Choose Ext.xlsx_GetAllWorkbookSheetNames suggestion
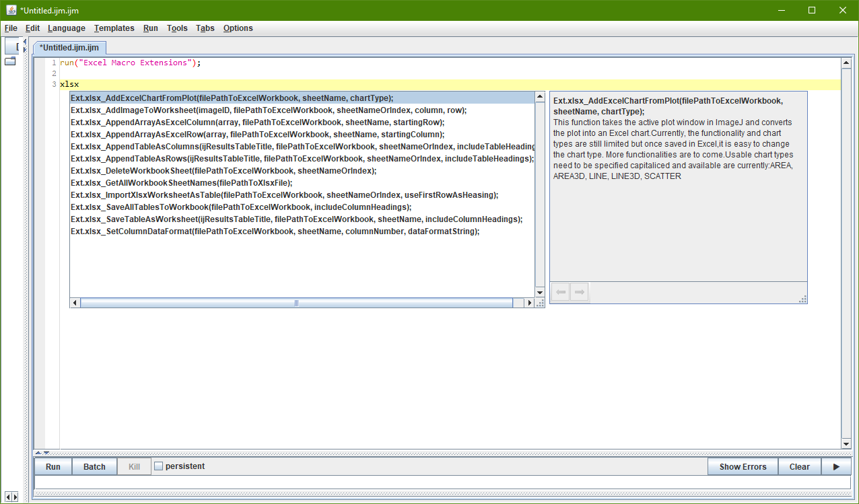The image size is (859, 504). [302, 182]
